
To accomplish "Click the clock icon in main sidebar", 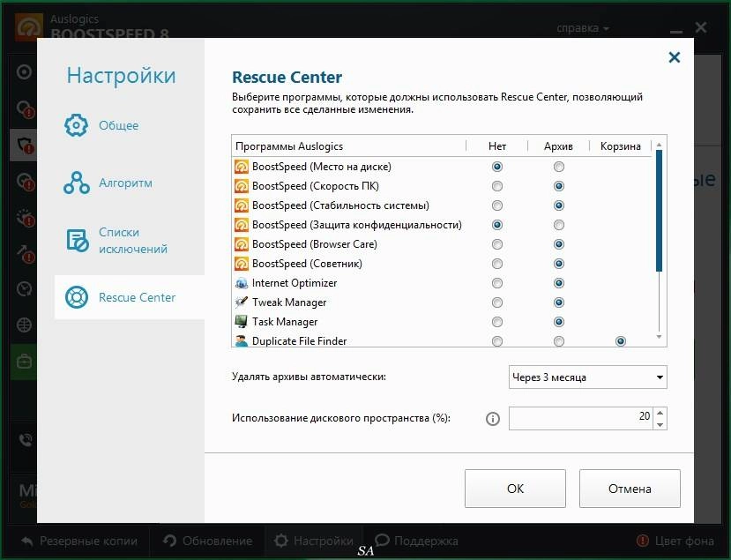I will pyautogui.click(x=24, y=288).
